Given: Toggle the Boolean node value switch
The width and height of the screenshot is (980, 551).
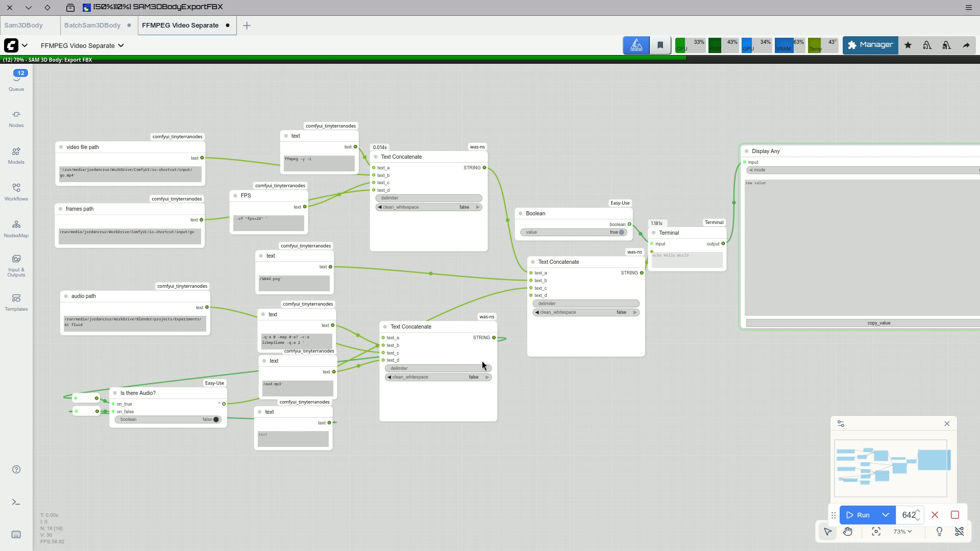Looking at the screenshot, I should (621, 232).
